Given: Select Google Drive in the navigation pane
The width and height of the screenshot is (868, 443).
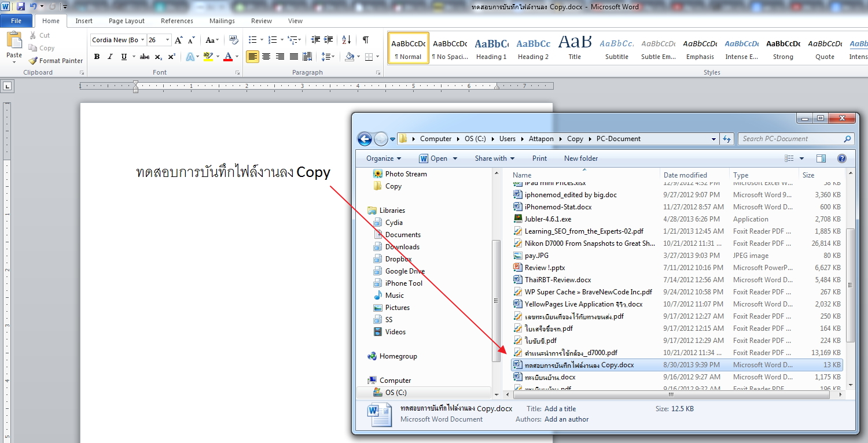Looking at the screenshot, I should pyautogui.click(x=405, y=271).
